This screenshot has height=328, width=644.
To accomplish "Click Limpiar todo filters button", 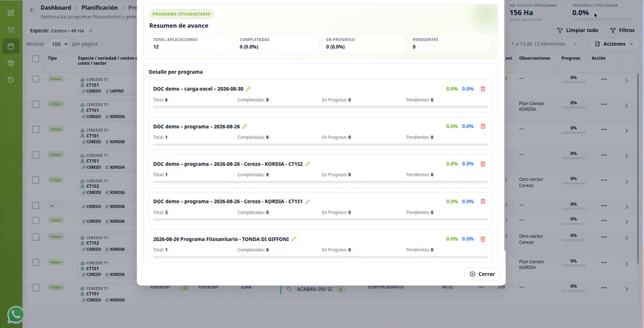I will pyautogui.click(x=578, y=30).
